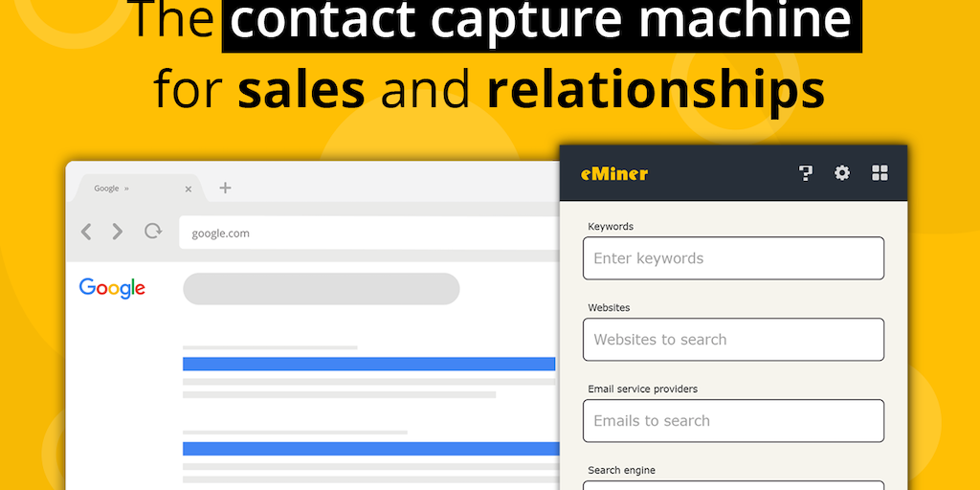
Task: Go back with the browser back arrow
Action: coord(87,232)
